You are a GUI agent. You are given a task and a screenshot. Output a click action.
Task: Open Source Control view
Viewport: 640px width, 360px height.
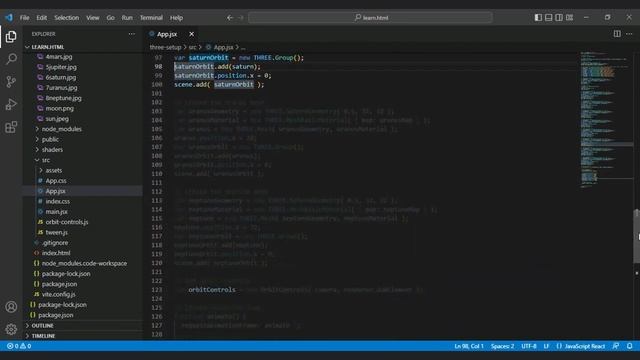pyautogui.click(x=11, y=82)
